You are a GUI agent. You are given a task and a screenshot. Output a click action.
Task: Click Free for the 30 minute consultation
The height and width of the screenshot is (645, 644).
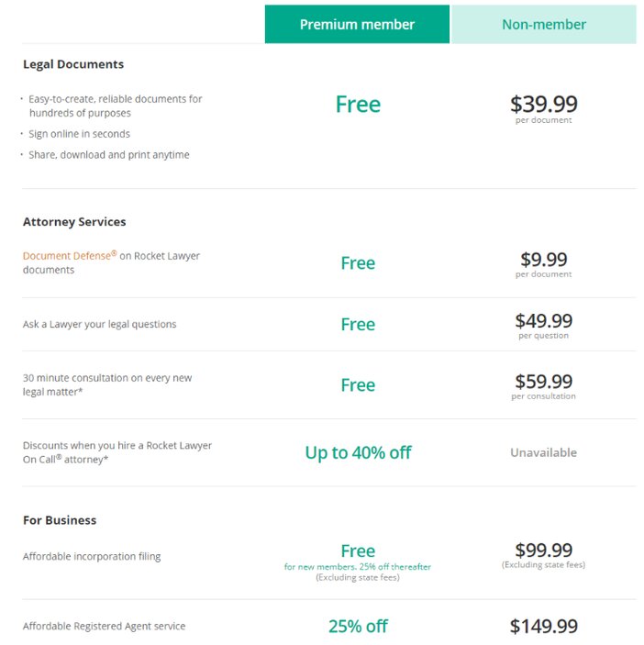(x=358, y=385)
